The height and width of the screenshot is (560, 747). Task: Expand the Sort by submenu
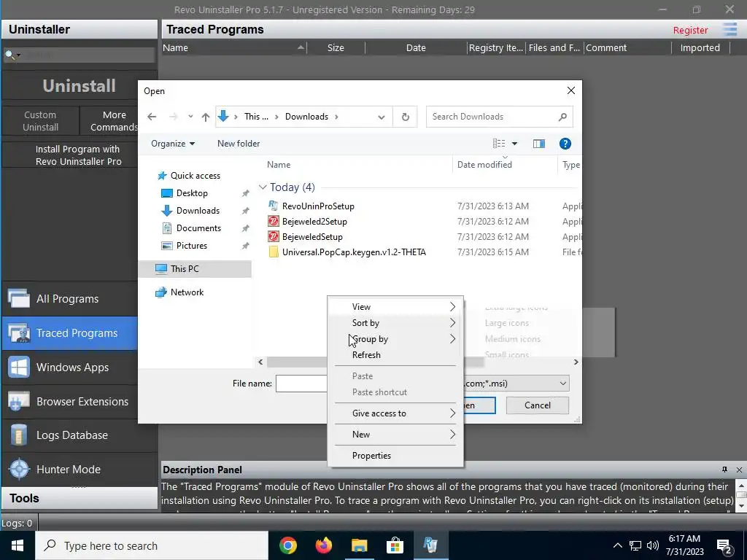[395, 323]
